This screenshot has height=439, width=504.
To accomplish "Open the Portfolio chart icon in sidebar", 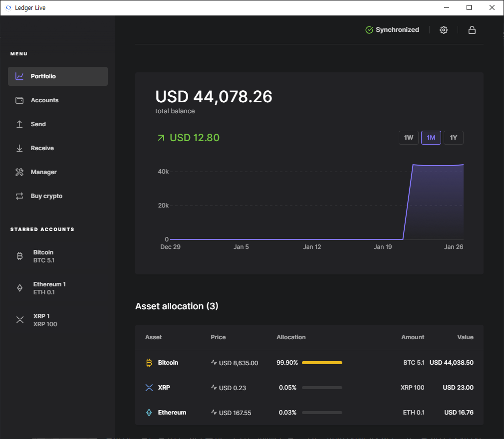I will 19,76.
